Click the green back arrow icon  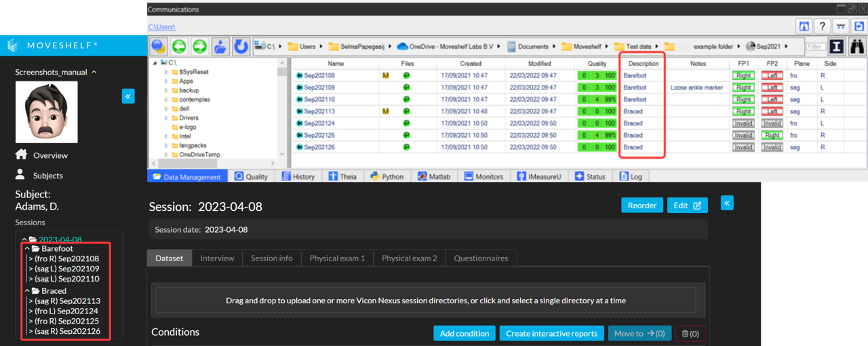click(x=179, y=46)
